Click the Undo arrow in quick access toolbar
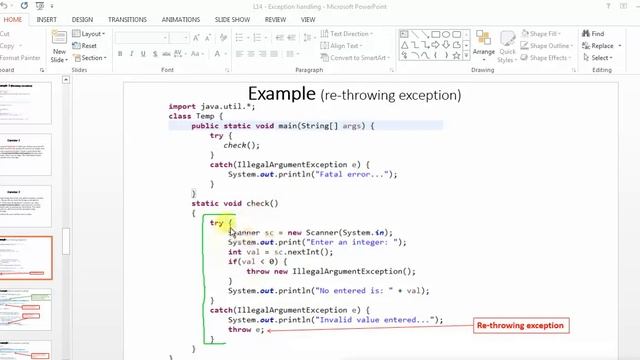 point(4,6)
